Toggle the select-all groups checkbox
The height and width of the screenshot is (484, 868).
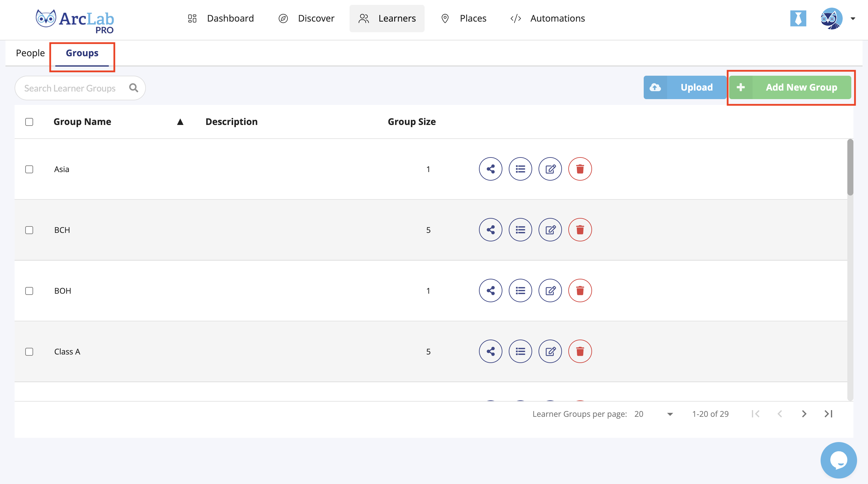(x=29, y=122)
